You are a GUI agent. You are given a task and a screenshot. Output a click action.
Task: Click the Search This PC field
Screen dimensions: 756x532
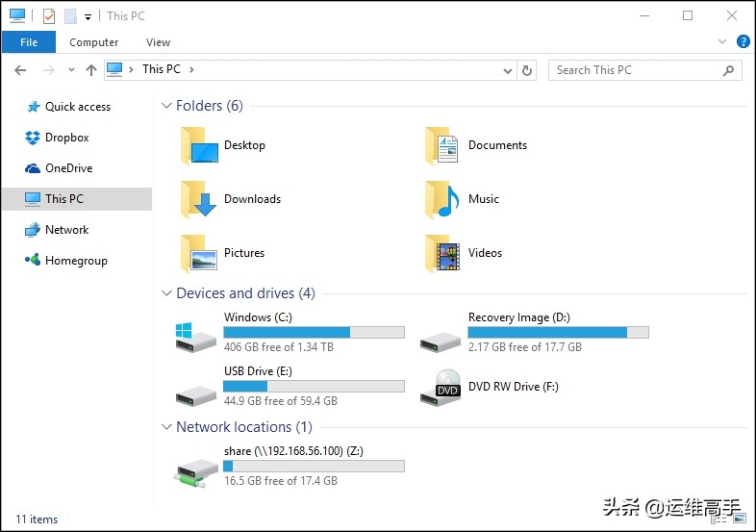coord(644,70)
